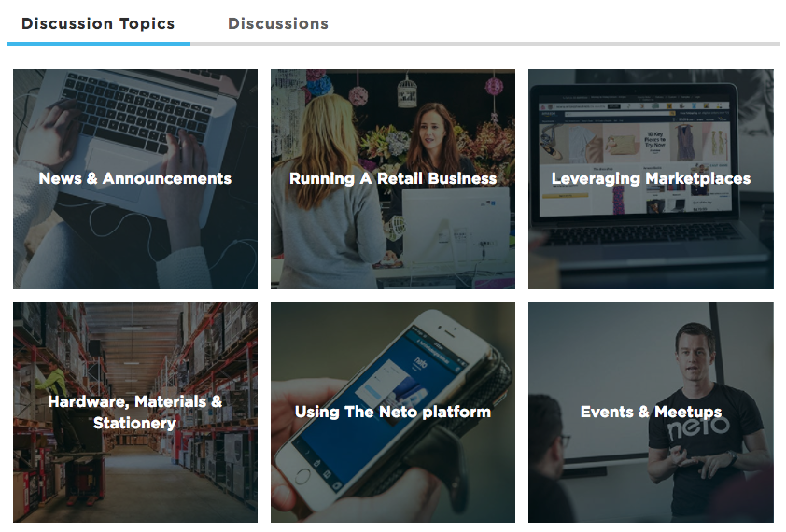Click the blue underline below Discussion Topics

coord(98,44)
